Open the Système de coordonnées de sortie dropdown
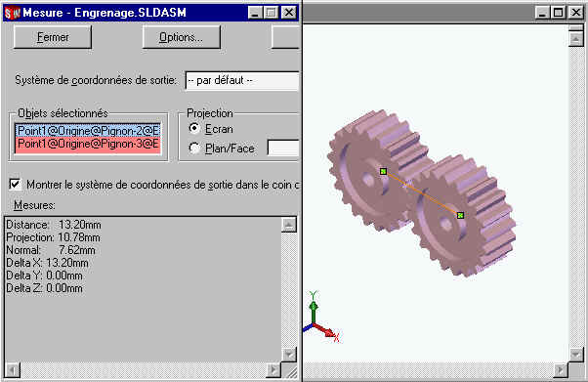Screen dimensions: 588x382 (x=242, y=80)
